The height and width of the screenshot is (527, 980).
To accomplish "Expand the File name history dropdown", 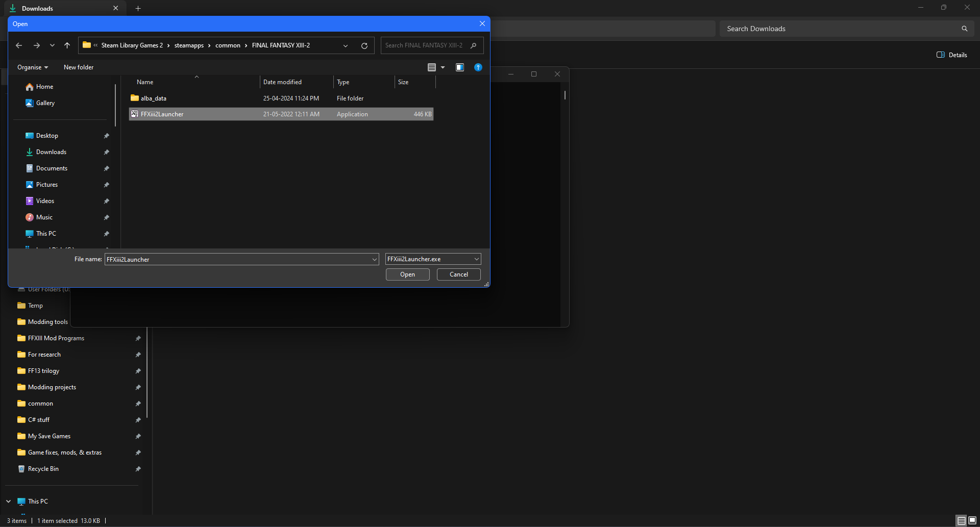I will pyautogui.click(x=375, y=259).
